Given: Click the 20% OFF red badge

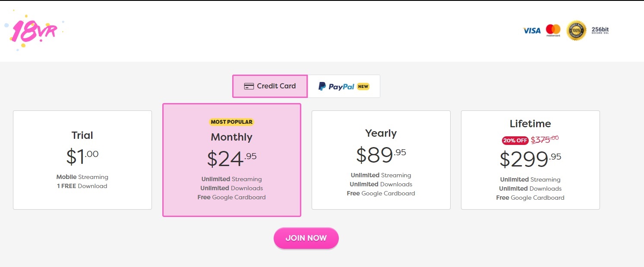Looking at the screenshot, I should [x=515, y=140].
